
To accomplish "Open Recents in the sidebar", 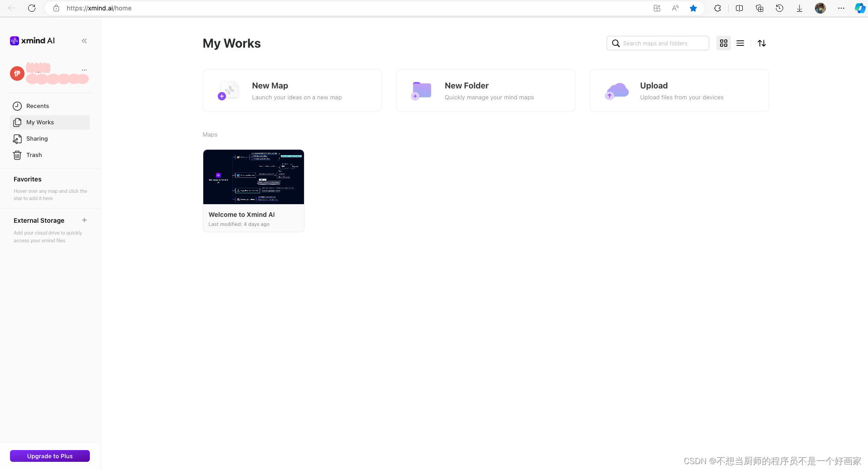I will (50, 106).
